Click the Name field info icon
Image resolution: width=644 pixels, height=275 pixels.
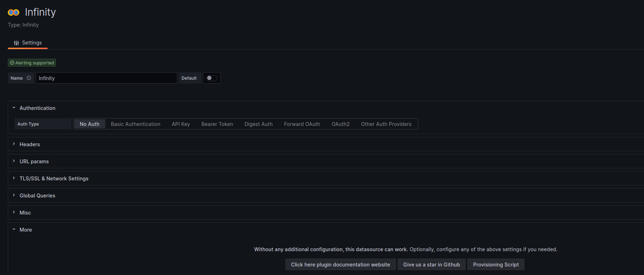point(29,78)
